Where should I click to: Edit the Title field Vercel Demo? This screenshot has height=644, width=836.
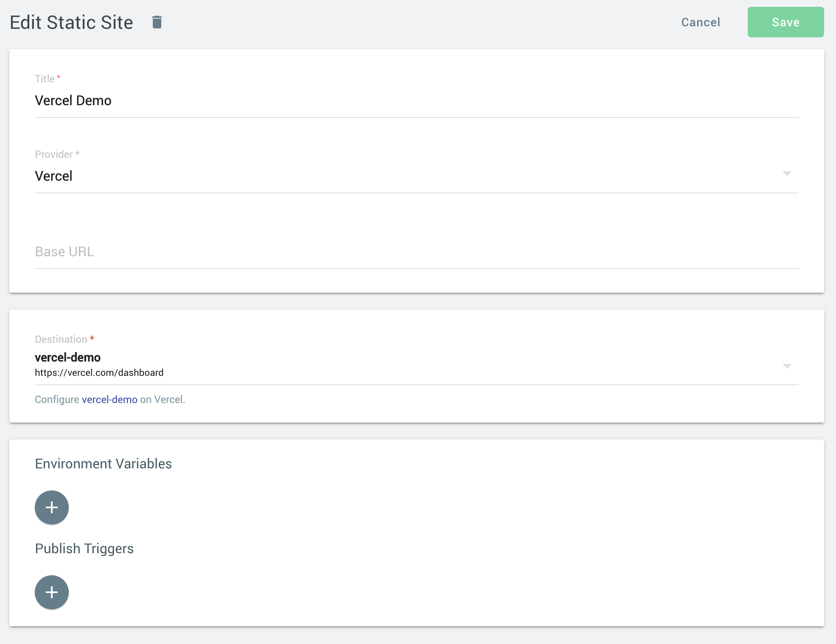tap(416, 101)
